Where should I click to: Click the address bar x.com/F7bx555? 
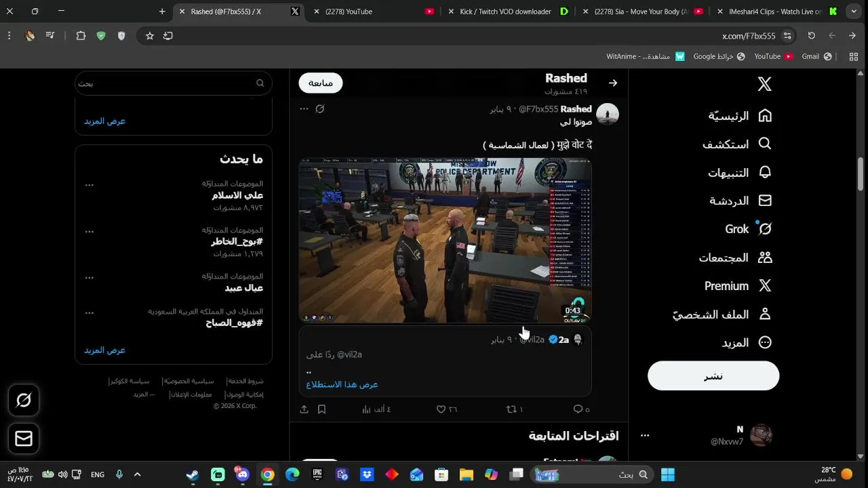[749, 36]
